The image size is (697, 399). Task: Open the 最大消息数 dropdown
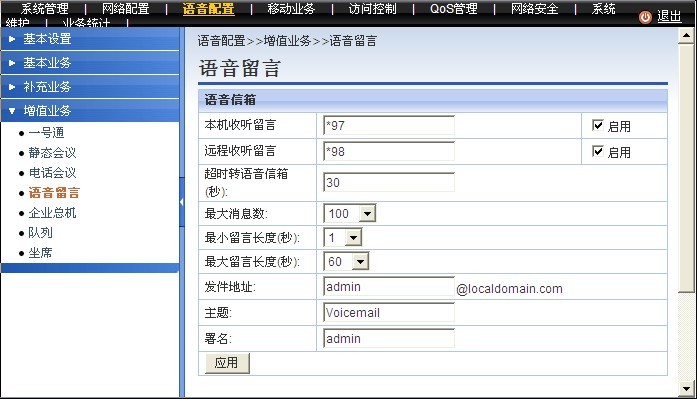click(367, 213)
